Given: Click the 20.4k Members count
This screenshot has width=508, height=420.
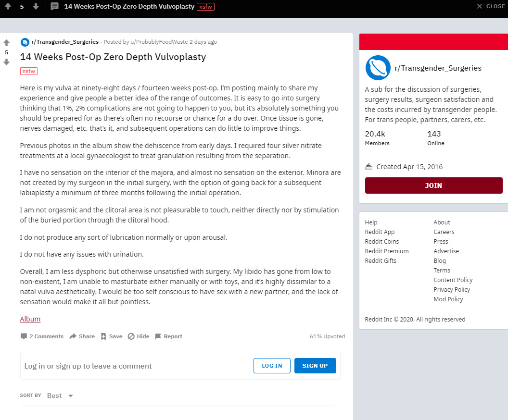Looking at the screenshot, I should click(377, 138).
